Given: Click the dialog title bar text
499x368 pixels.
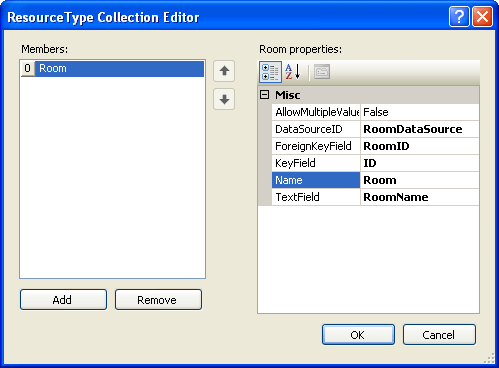Looking at the screenshot, I should [103, 17].
